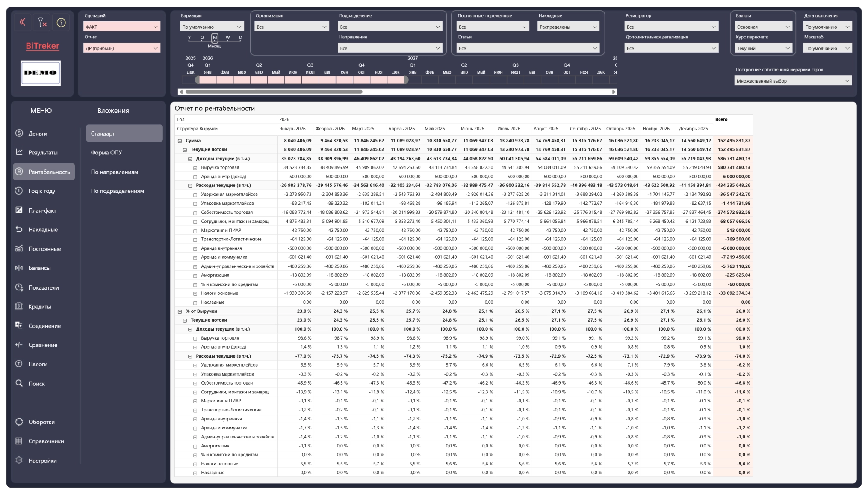This screenshot has height=494, width=868.
Task: Open Поиск magnifier icon
Action: point(19,383)
